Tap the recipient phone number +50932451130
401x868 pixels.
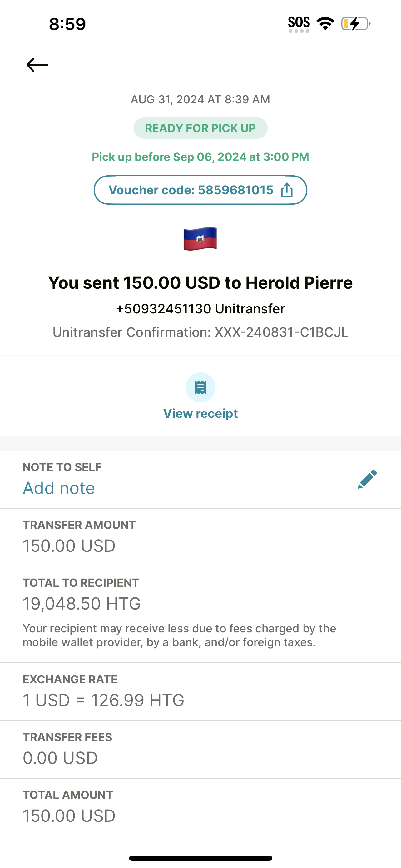[164, 309]
